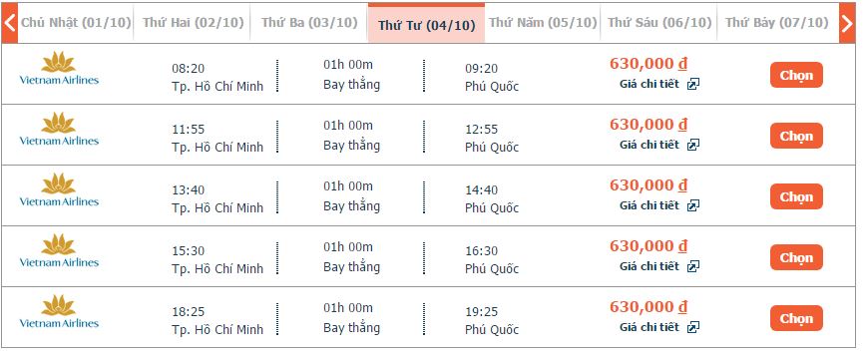Switch to Thứ Hai (02/10) tab
Screen dimensions: 868x360
[193, 23]
